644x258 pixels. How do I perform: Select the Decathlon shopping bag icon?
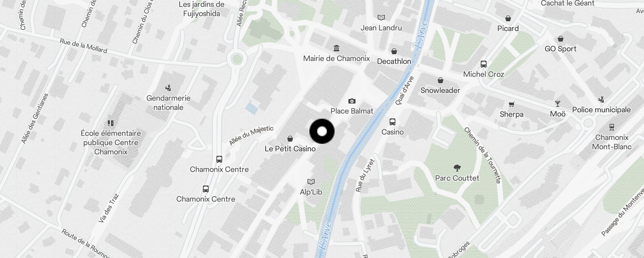(394, 51)
